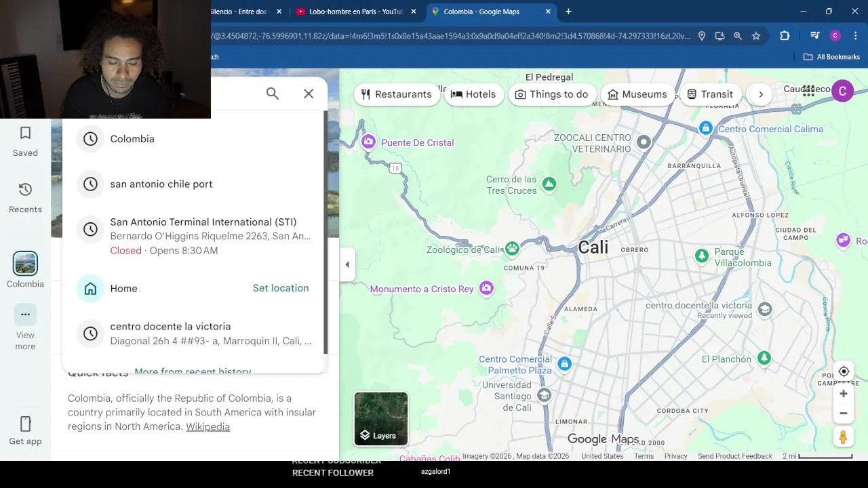Click the search magnifier icon
Viewport: 868px width, 488px height.
tap(273, 94)
